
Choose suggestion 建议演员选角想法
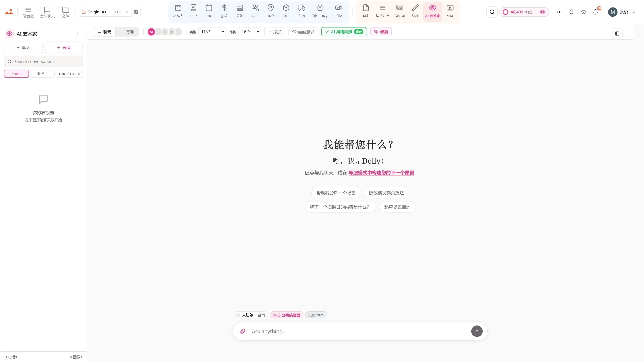387,193
